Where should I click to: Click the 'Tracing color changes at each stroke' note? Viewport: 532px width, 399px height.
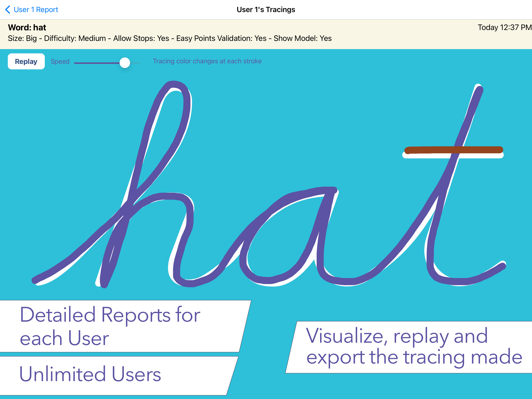tap(207, 61)
